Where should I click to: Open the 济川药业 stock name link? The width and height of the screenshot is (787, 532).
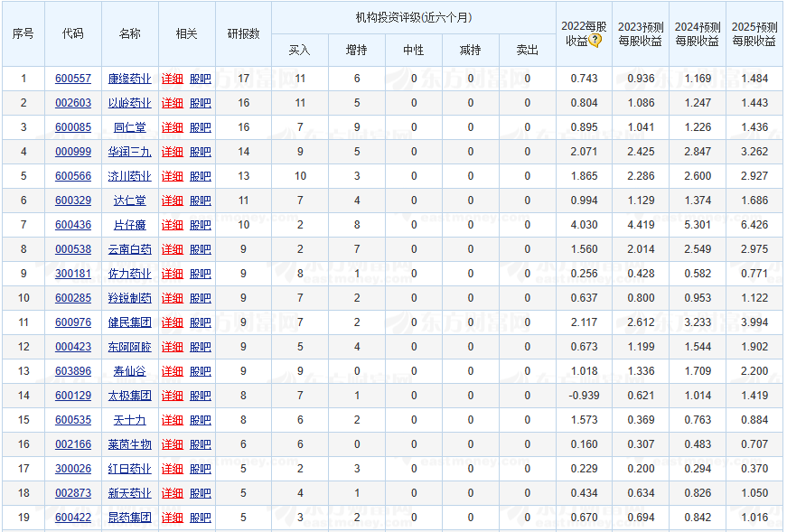click(x=129, y=176)
